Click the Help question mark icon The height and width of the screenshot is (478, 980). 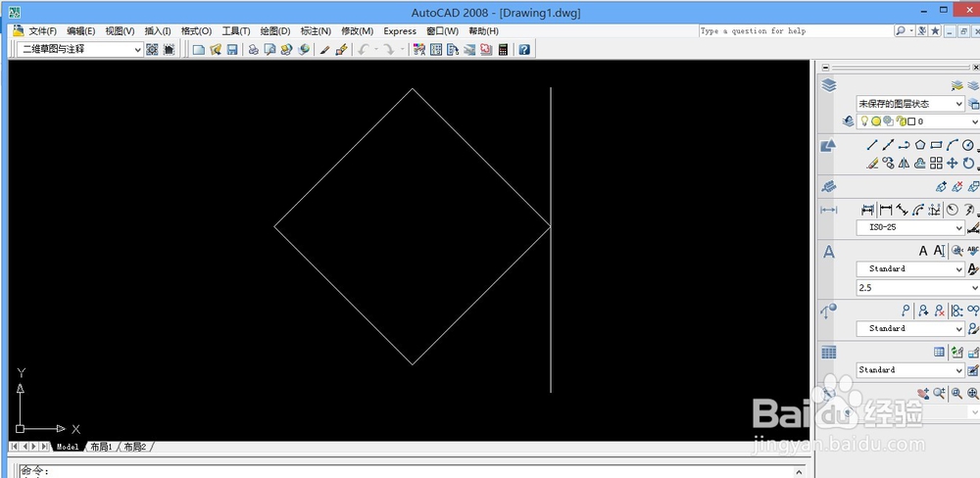(x=524, y=49)
